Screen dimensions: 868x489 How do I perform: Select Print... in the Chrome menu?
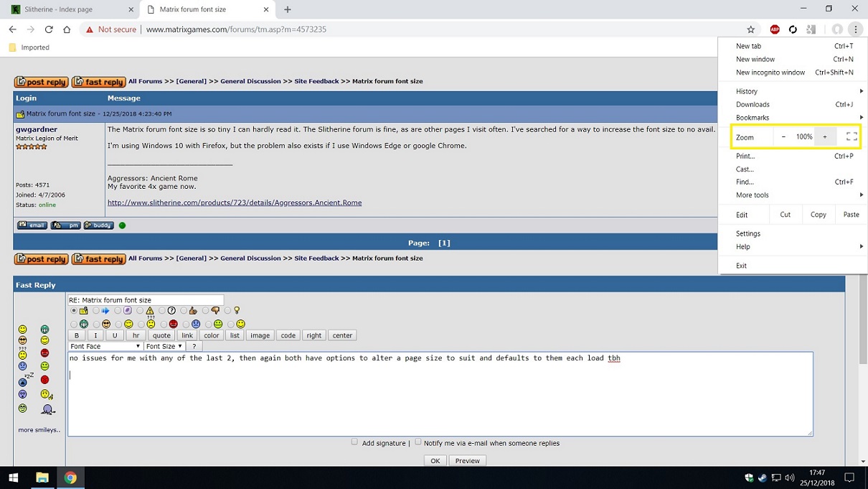click(793, 157)
